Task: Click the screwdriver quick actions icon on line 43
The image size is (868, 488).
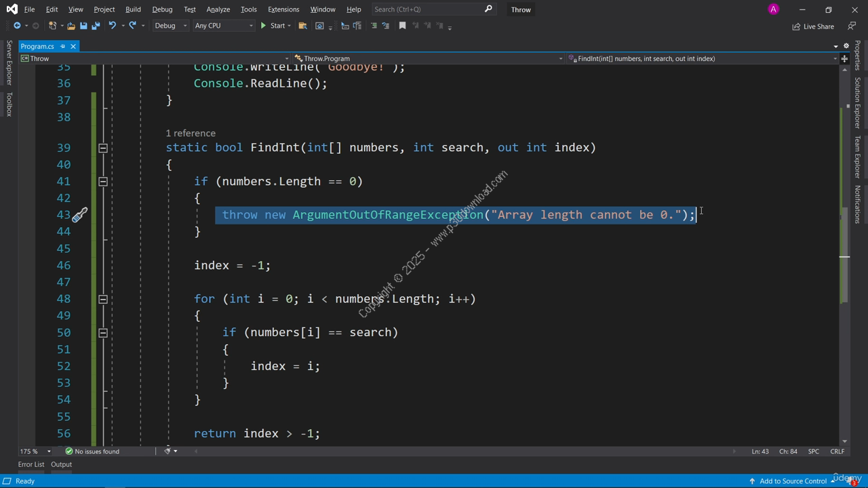Action: tap(79, 215)
